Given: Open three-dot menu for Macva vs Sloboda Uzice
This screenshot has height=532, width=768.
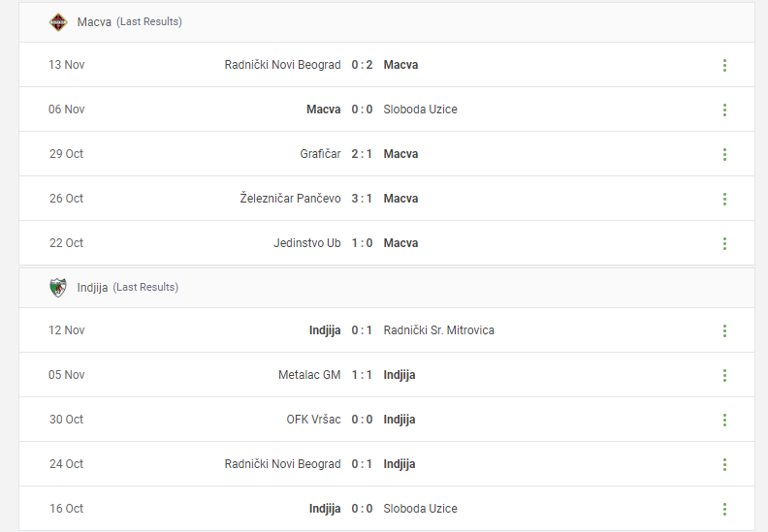Looking at the screenshot, I should coord(724,110).
